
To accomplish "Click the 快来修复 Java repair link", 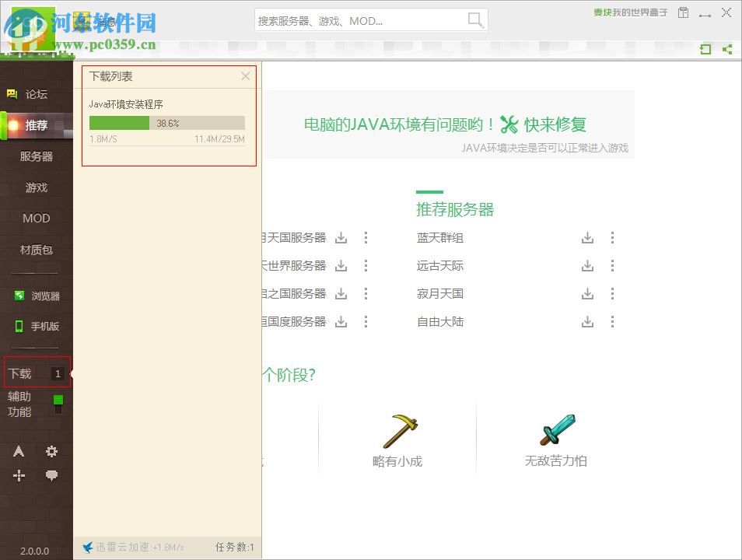I will click(558, 124).
